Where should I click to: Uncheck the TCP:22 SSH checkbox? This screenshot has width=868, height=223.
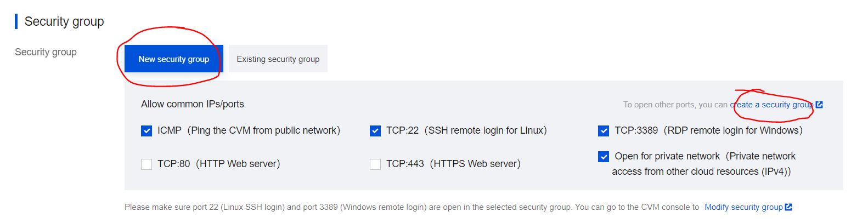coord(375,131)
